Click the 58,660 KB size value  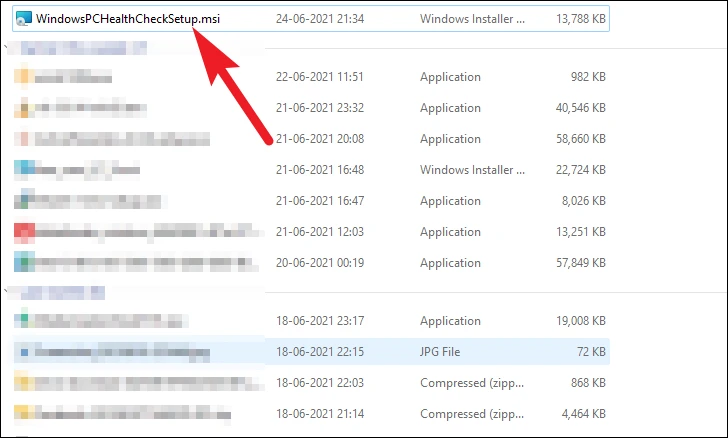[x=581, y=139]
